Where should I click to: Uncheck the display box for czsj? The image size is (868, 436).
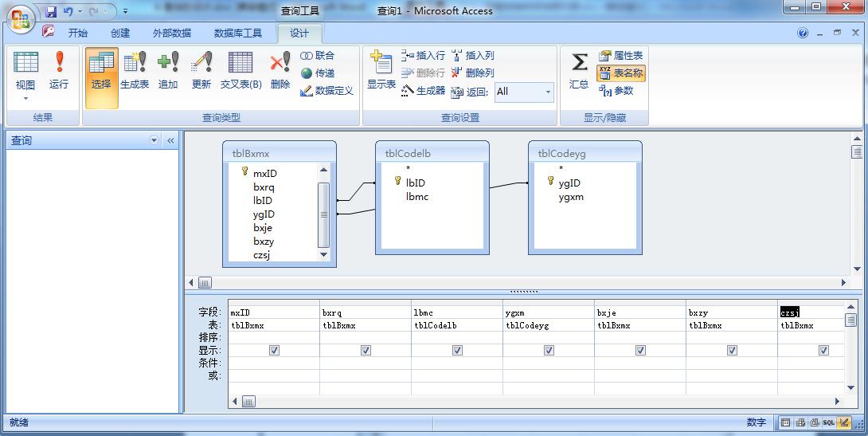823,350
